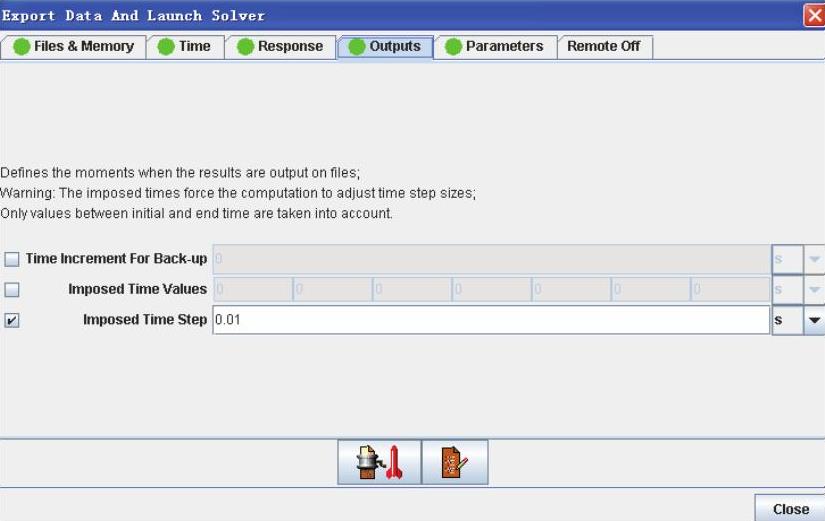The height and width of the screenshot is (521, 825).
Task: Switch to the Remote Off tab
Action: 603,46
